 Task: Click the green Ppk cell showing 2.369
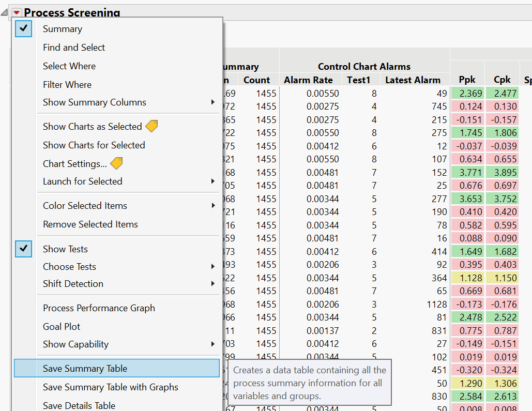click(x=467, y=93)
